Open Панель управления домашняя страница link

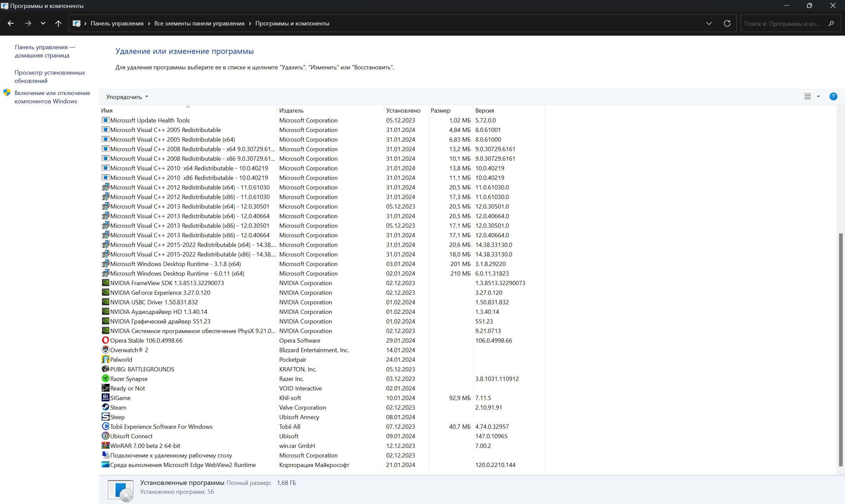[45, 51]
